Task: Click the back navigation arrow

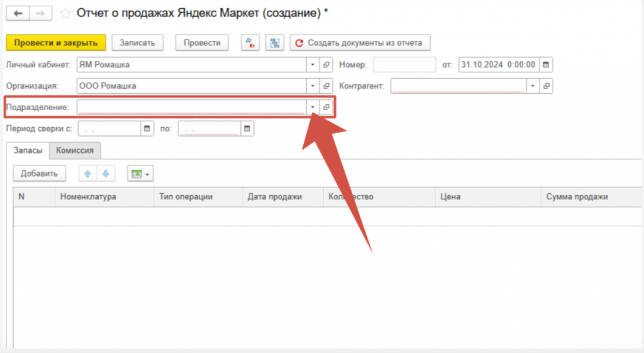Action: tap(17, 13)
